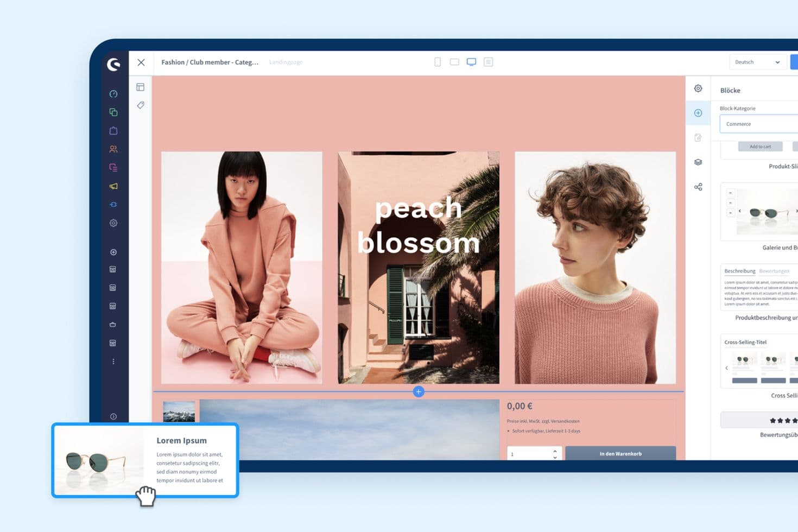Select the peach blossom center image

[419, 268]
